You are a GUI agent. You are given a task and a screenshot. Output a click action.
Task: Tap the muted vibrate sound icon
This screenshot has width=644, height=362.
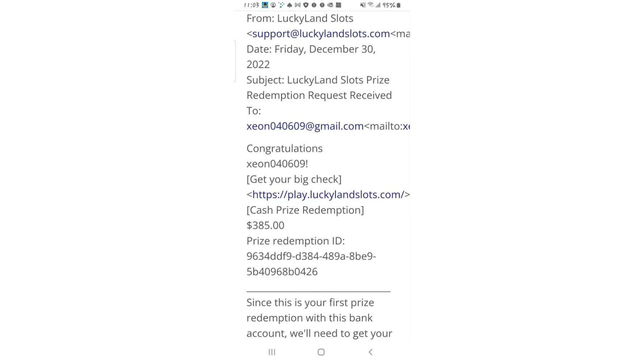click(x=363, y=5)
